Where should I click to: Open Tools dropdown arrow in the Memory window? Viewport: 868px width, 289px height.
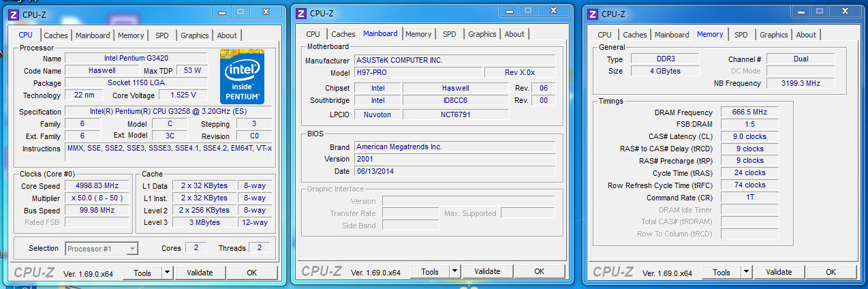[747, 272]
